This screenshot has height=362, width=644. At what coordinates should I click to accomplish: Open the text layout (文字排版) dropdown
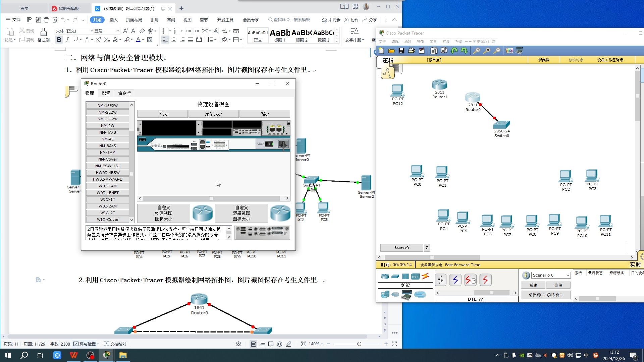tap(355, 35)
